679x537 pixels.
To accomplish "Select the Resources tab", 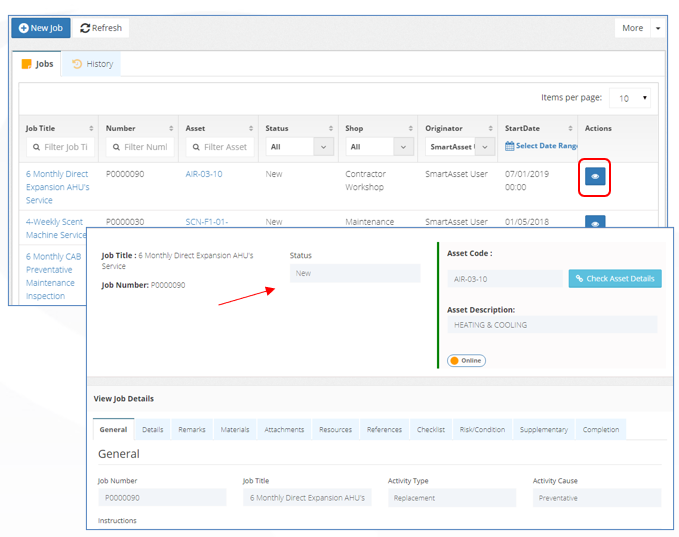I will (336, 429).
